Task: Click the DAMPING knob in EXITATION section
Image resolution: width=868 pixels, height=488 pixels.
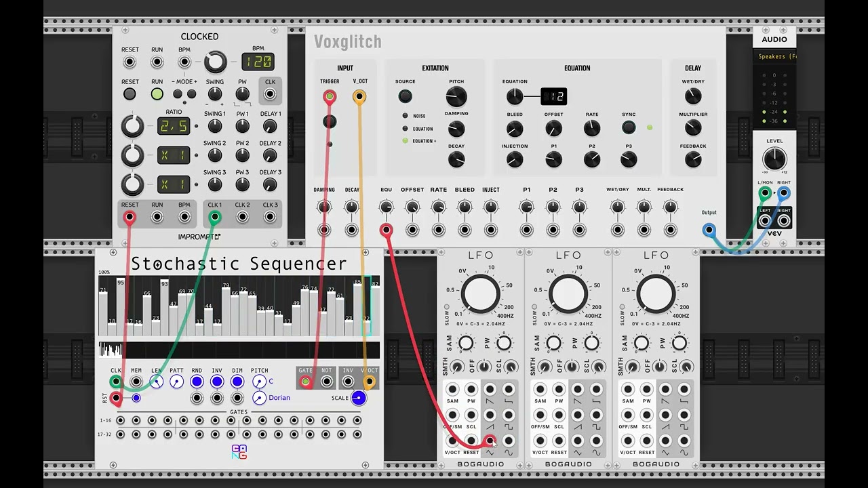Action: [x=456, y=128]
